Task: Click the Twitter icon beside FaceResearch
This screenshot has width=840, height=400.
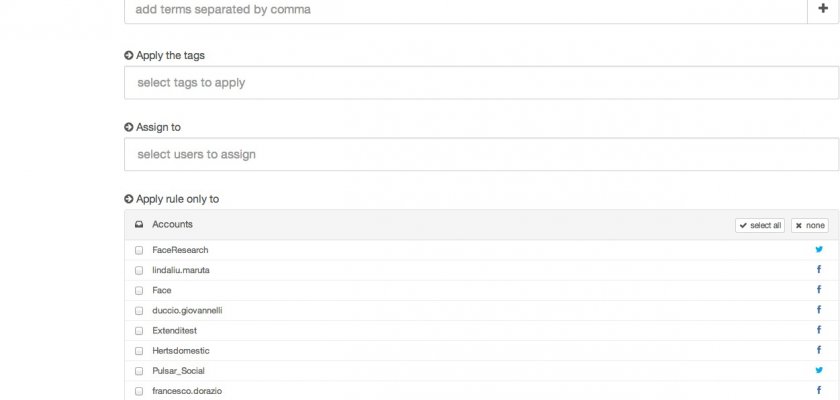Action: pos(819,250)
